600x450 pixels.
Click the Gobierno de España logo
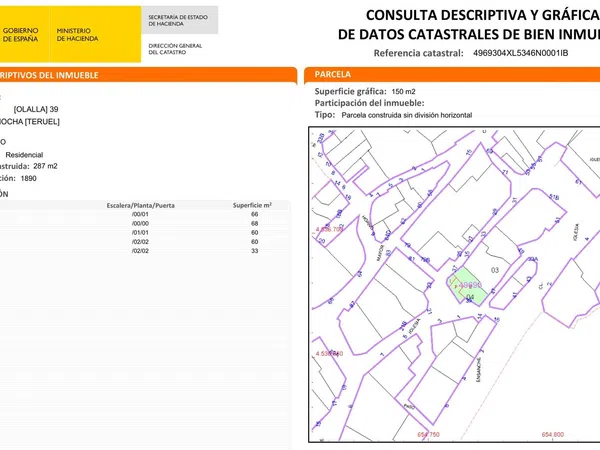20,34
